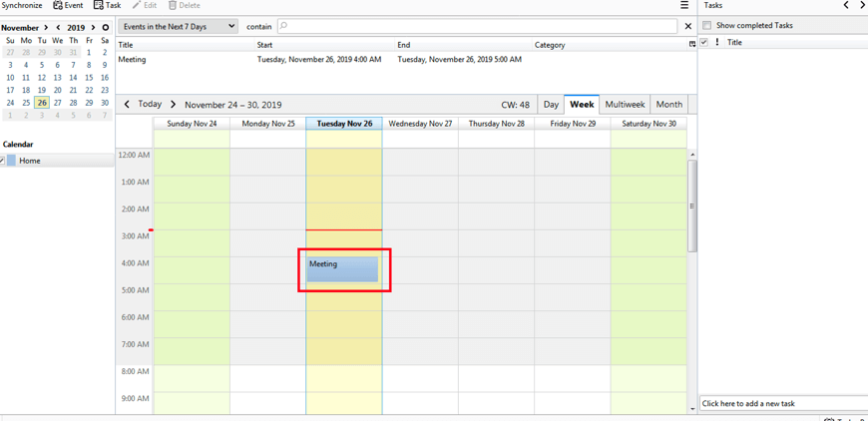Clear the event search with X icon

tap(687, 27)
